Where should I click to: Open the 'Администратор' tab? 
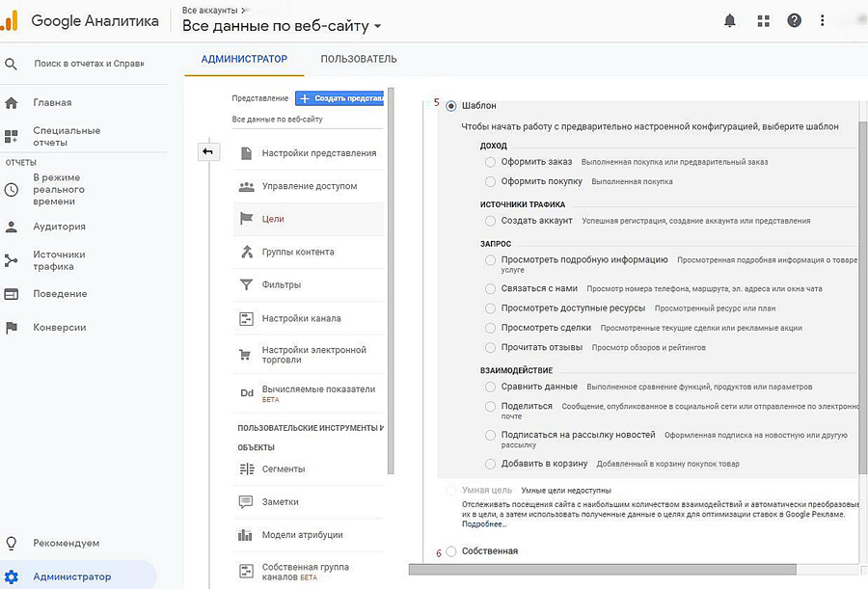click(244, 59)
